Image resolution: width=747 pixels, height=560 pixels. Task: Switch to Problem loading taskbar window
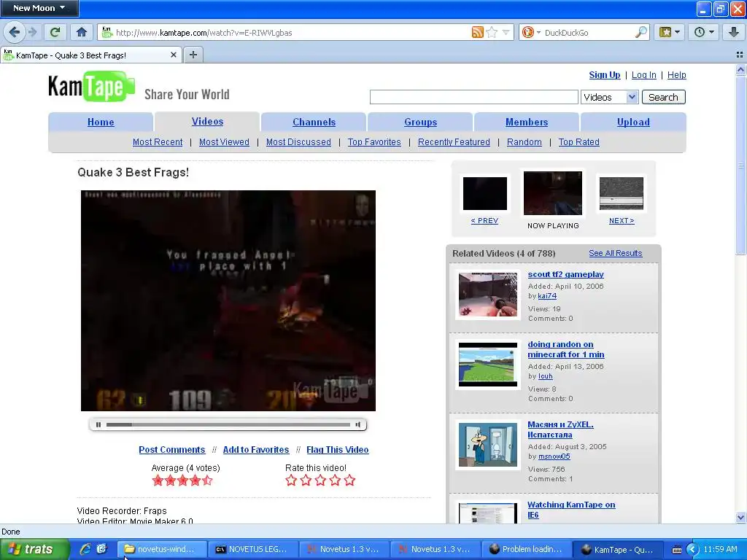(527, 549)
